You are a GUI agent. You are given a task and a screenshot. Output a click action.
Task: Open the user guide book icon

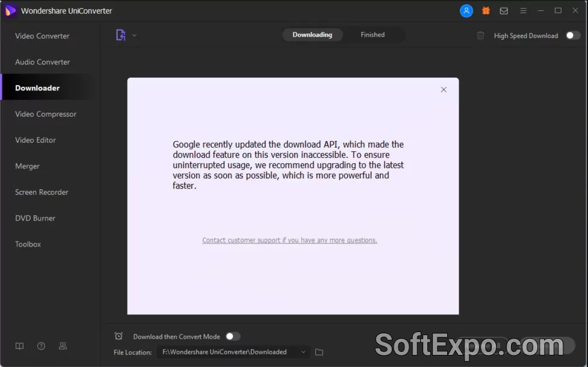[20, 346]
